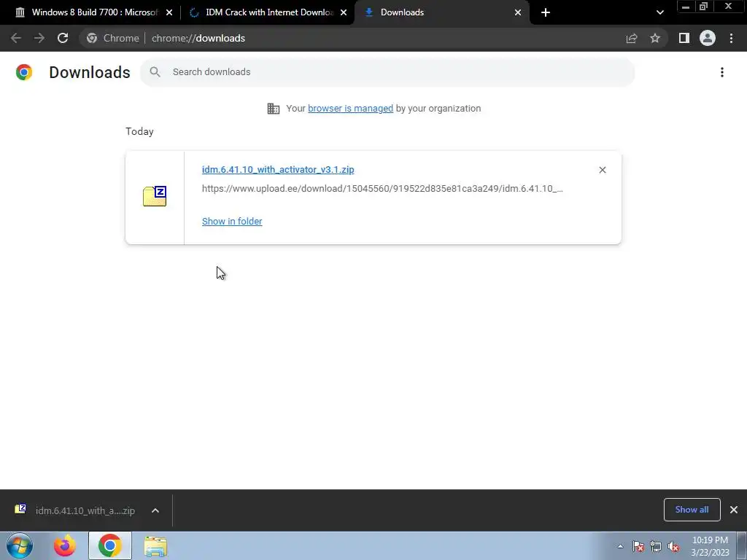Open the browser is managed link
Screen dimensions: 747x560
tap(351, 109)
